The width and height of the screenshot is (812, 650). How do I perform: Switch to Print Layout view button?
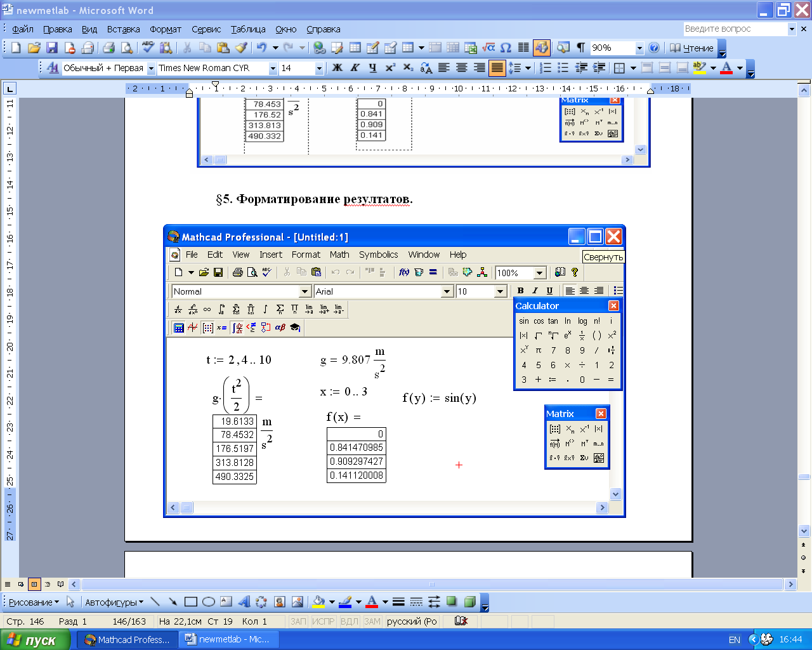(34, 584)
